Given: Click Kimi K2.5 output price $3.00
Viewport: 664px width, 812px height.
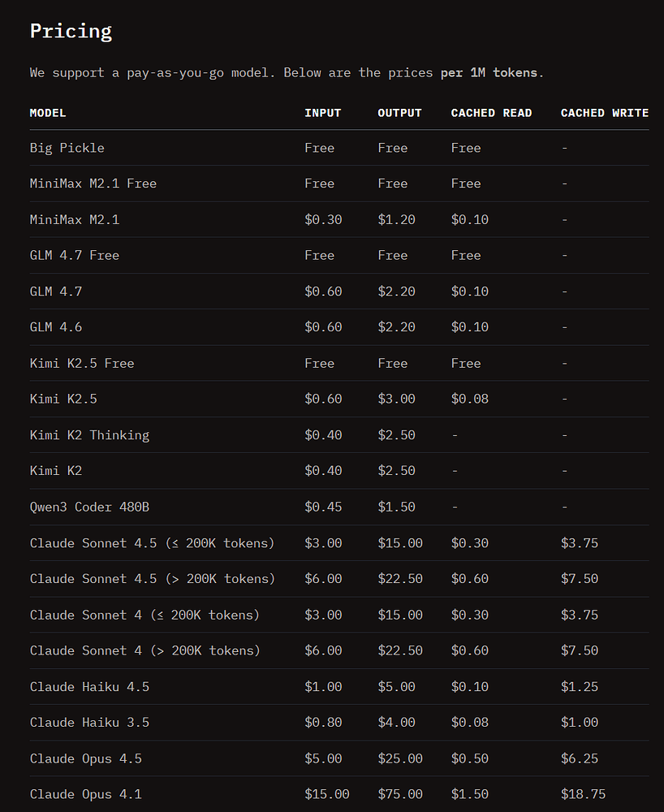Looking at the screenshot, I should (x=396, y=399).
